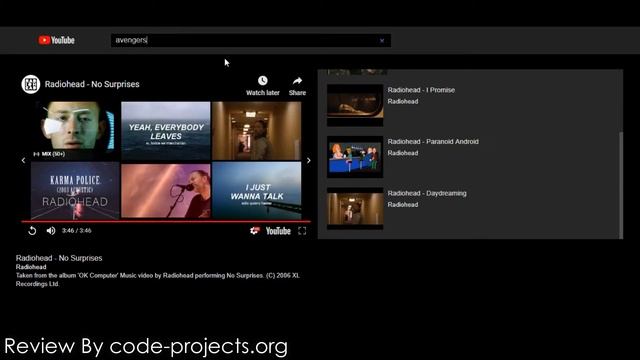This screenshot has width=640, height=360.
Task: Clear the search box with the x icon
Action: point(382,40)
